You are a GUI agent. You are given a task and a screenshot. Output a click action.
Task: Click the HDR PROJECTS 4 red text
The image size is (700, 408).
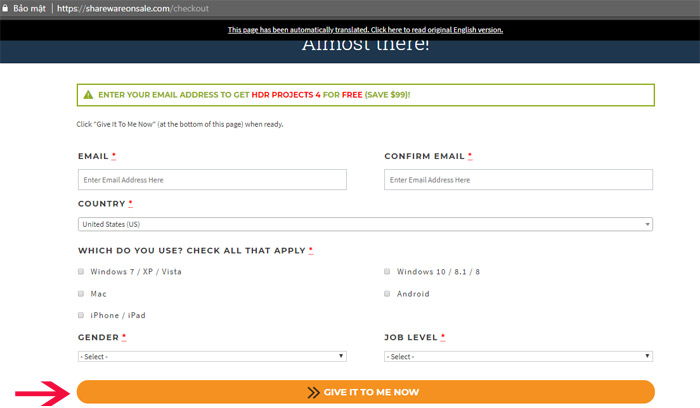tap(286, 95)
